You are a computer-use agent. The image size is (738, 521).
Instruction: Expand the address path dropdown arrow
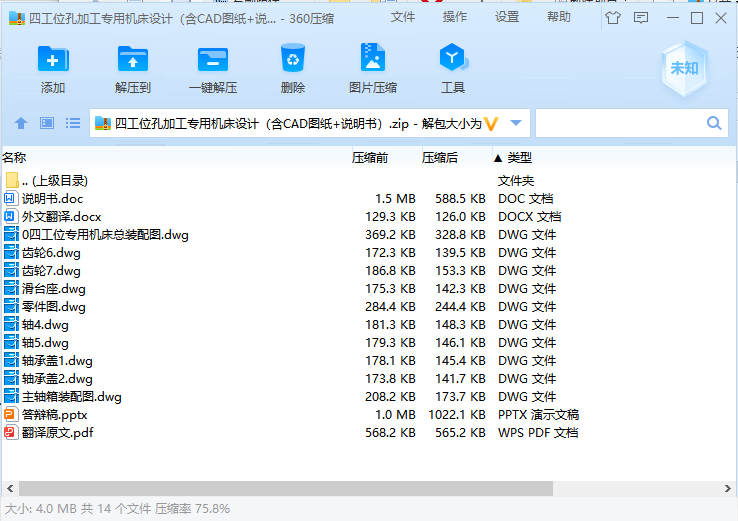tap(516, 123)
